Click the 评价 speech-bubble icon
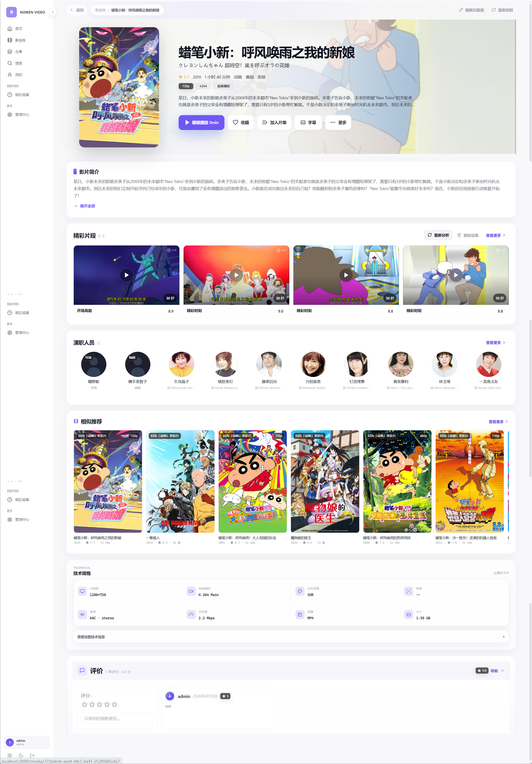This screenshot has width=532, height=764. [x=82, y=671]
